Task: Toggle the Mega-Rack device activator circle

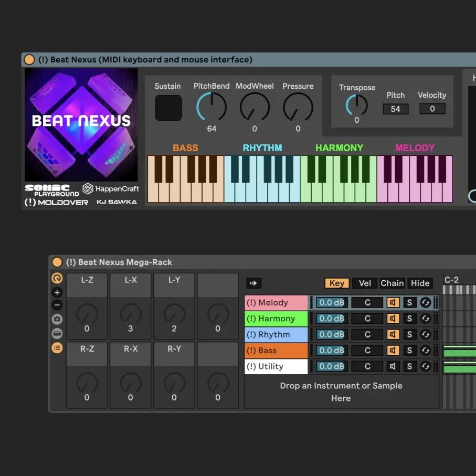Action: [x=57, y=262]
